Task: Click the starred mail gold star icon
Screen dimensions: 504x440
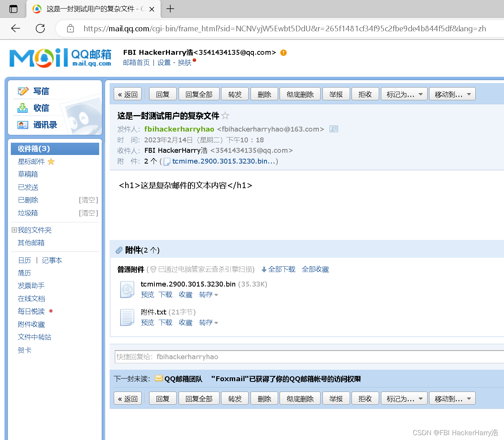Action: click(51, 161)
